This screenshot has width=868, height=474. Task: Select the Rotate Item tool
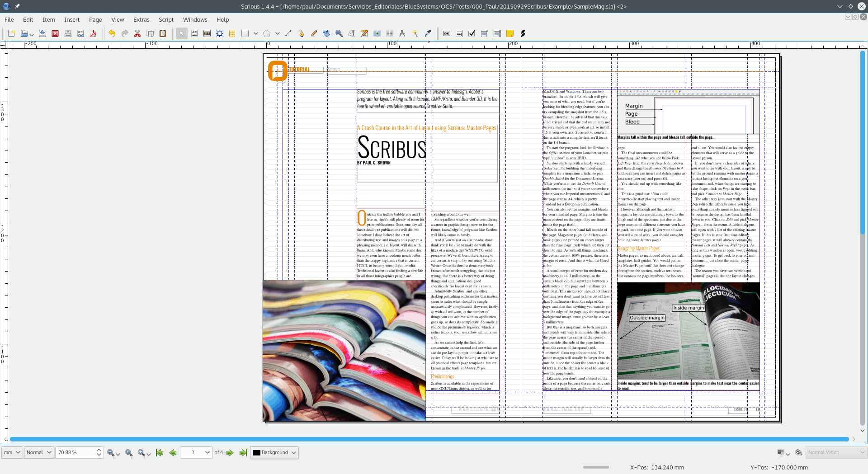click(x=326, y=33)
